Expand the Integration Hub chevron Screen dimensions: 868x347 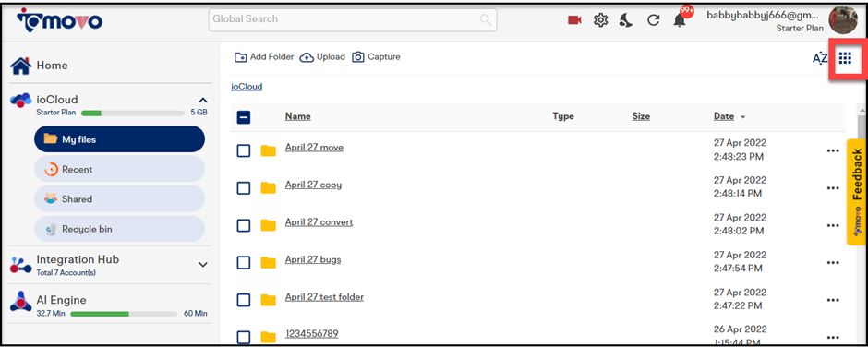pos(203,265)
